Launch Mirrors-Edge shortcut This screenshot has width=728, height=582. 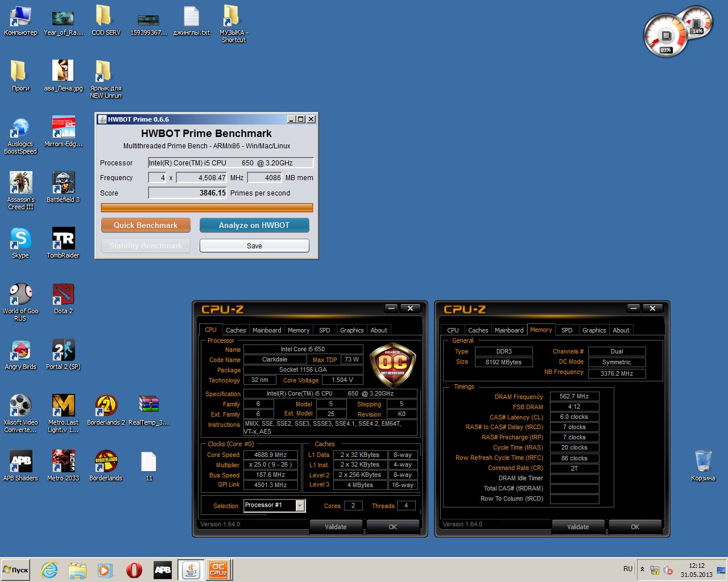63,132
